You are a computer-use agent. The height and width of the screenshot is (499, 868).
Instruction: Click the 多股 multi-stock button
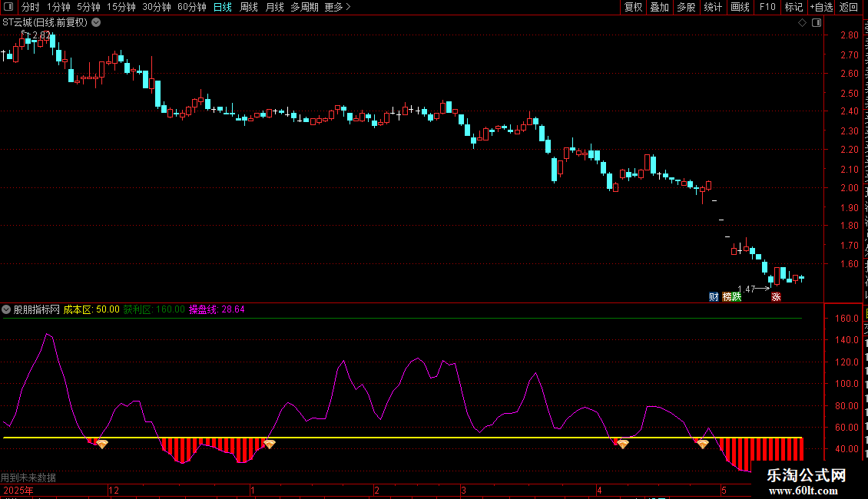(x=686, y=7)
